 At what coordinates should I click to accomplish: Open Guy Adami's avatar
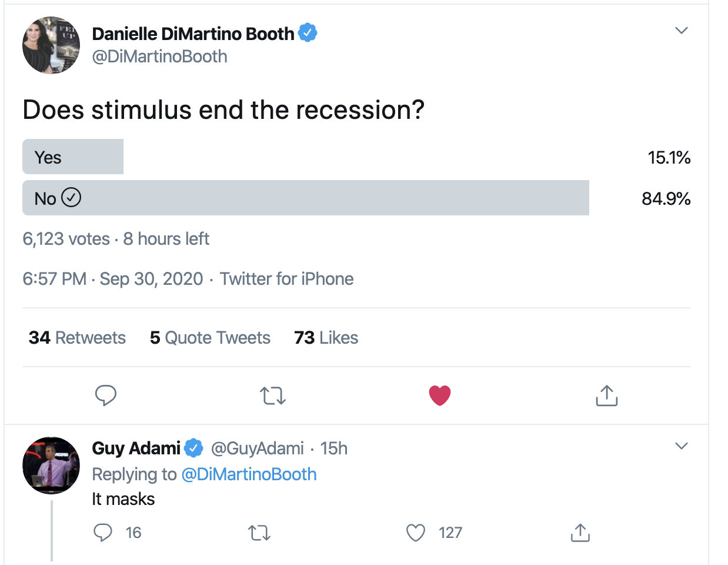coord(51,465)
